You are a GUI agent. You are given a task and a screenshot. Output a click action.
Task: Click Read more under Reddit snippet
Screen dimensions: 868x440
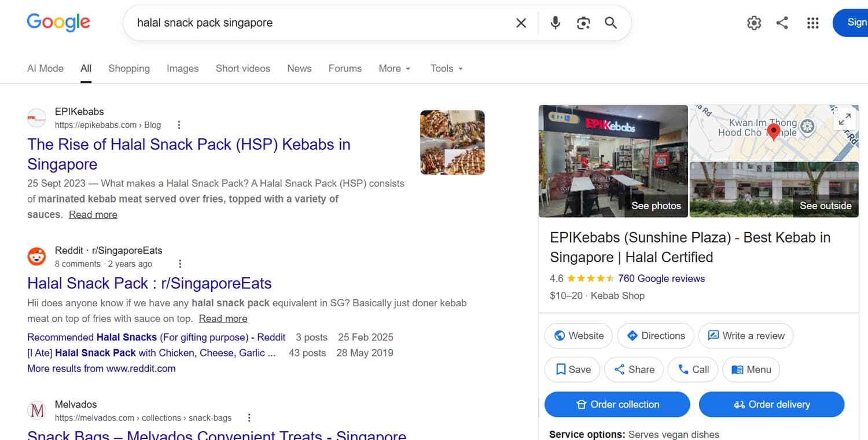[x=223, y=319]
